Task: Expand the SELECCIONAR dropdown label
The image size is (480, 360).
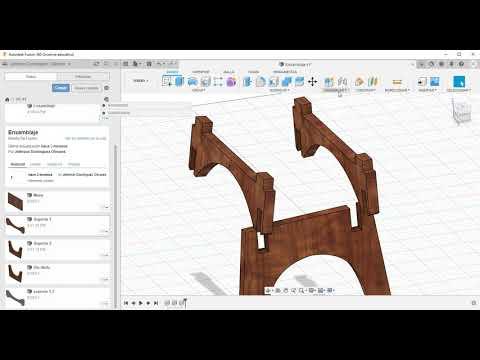Action: 459,90
